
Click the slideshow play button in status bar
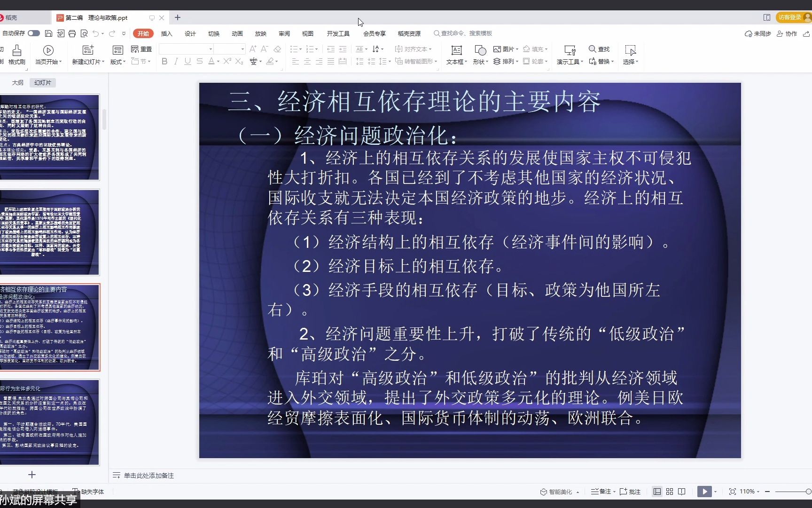coord(704,492)
